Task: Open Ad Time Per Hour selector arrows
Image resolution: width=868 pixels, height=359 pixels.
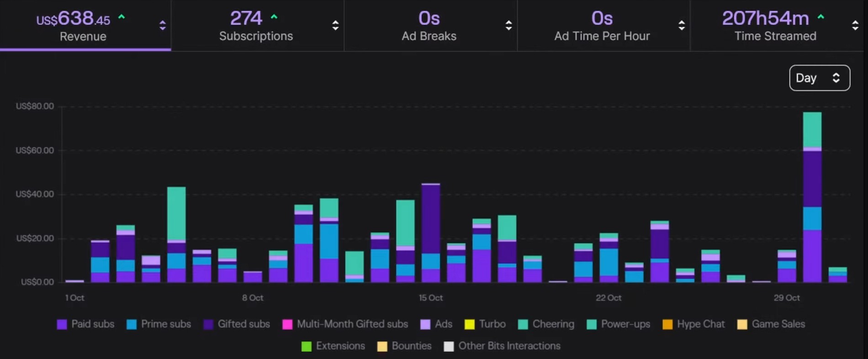Action: 682,26
